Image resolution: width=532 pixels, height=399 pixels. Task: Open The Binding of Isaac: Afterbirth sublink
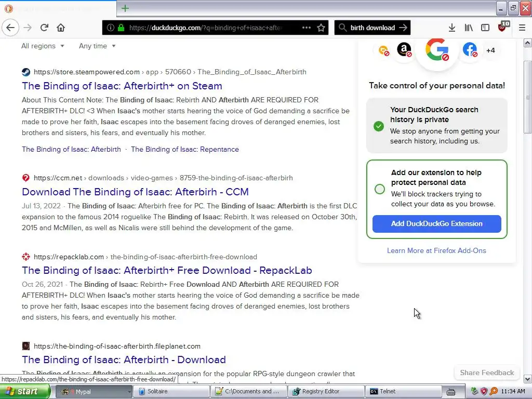coord(71,149)
